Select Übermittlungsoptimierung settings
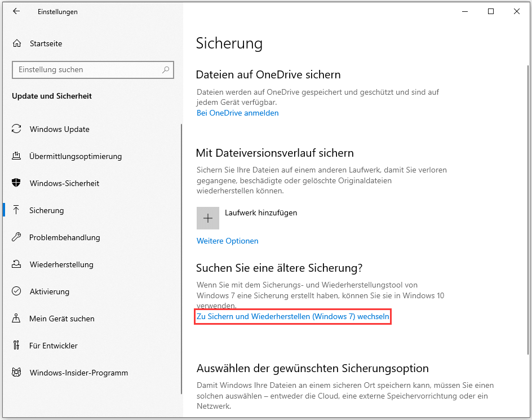The image size is (532, 420). click(x=76, y=156)
